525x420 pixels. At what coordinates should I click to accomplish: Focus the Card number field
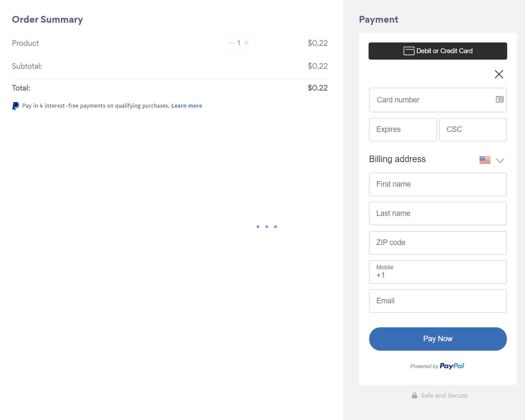click(438, 100)
